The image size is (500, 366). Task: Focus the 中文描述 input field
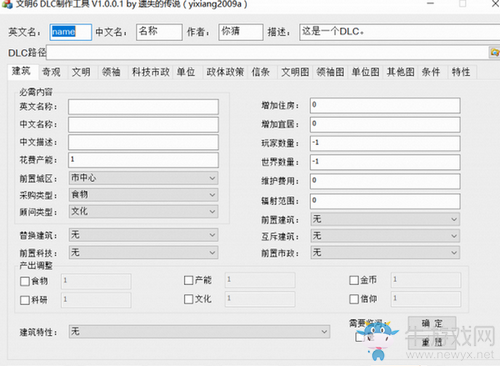[x=144, y=142]
